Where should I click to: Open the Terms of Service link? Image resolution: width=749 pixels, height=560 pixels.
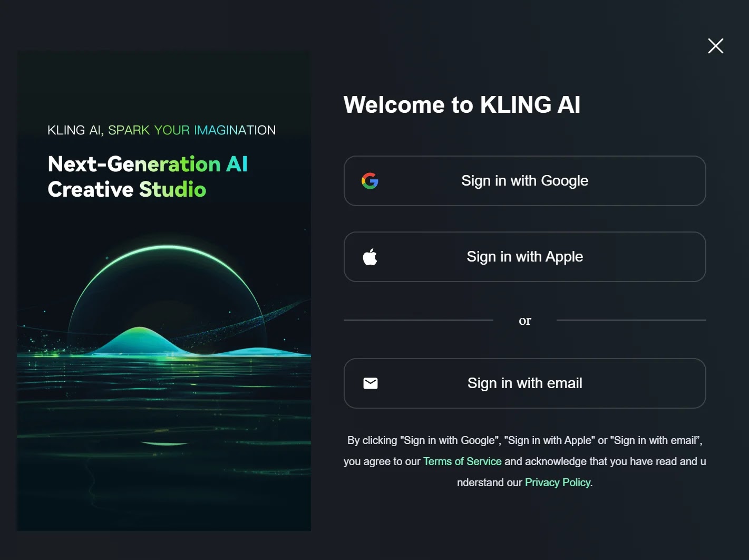[x=462, y=461]
